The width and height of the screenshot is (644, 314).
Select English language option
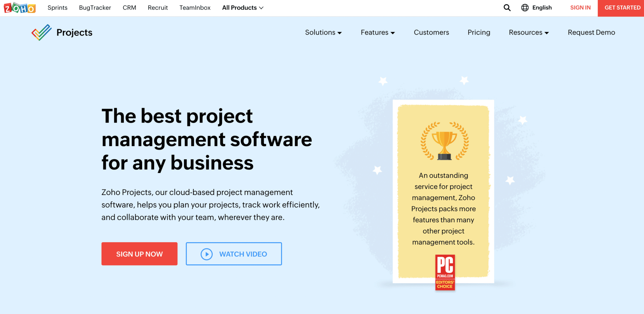(x=542, y=8)
